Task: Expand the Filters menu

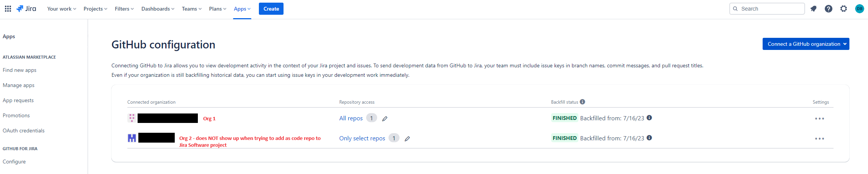Action: pos(124,9)
